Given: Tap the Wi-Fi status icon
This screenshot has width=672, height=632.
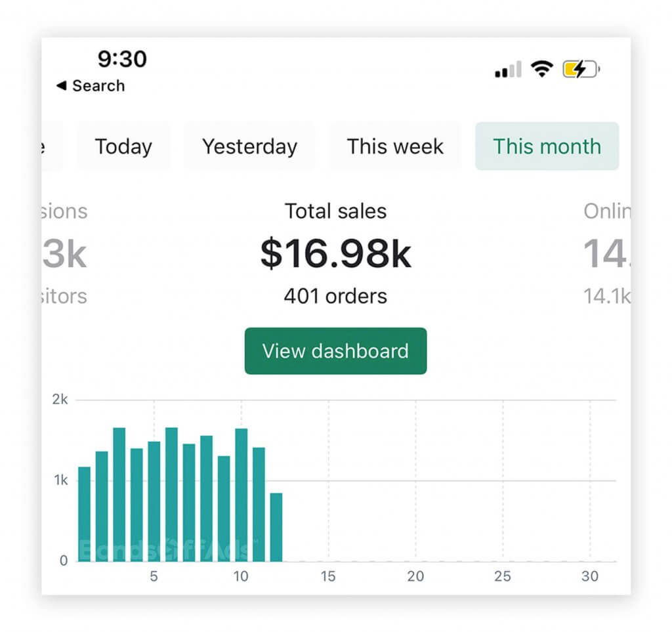Looking at the screenshot, I should pyautogui.click(x=541, y=69).
